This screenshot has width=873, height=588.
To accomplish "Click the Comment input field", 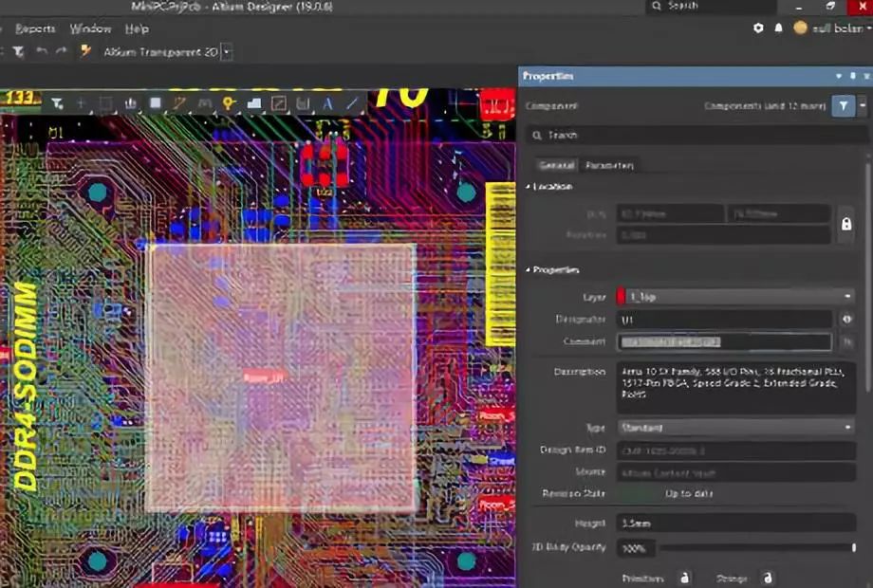I will (724, 341).
